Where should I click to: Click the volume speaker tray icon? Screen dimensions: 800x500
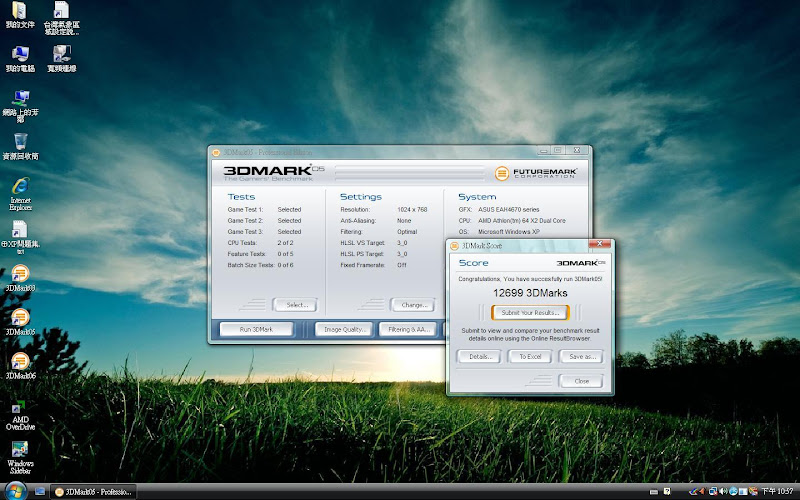pyautogui.click(x=723, y=491)
